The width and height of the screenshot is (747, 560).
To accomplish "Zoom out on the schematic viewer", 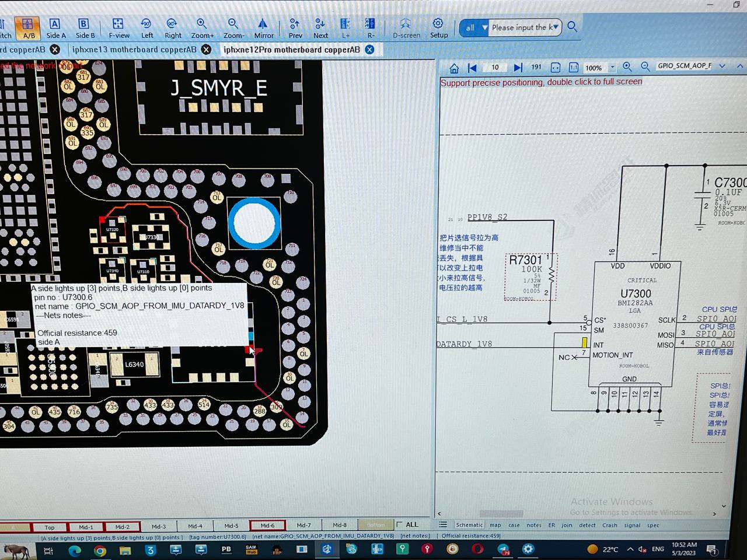I will pos(645,67).
